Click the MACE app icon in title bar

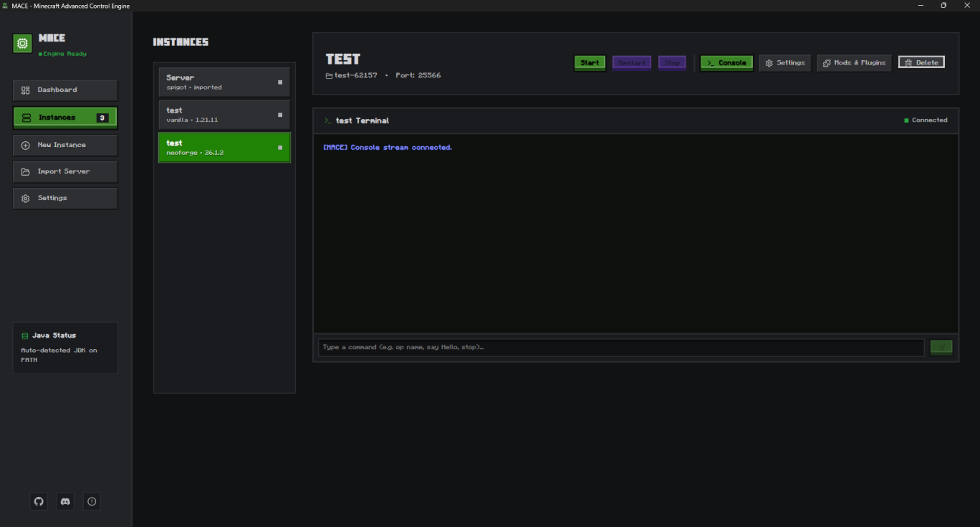(5, 5)
